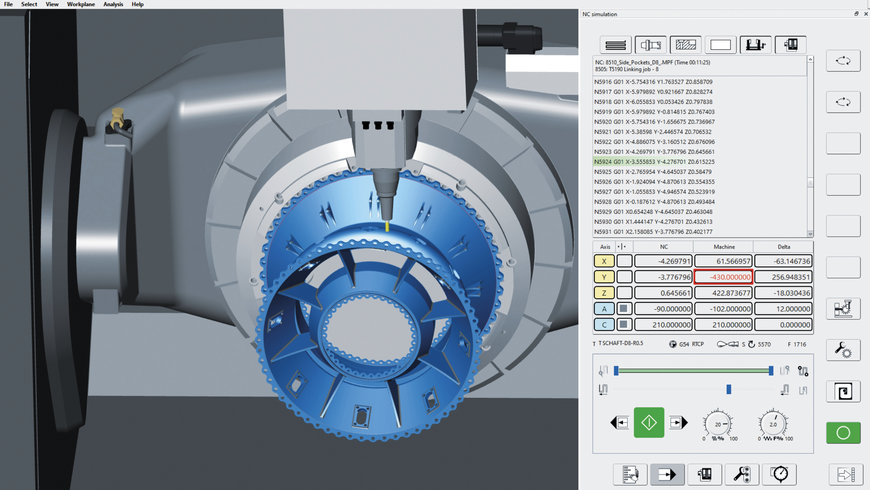Image resolution: width=870 pixels, height=490 pixels.
Task: Click the C axis label button
Action: pyautogui.click(x=604, y=325)
